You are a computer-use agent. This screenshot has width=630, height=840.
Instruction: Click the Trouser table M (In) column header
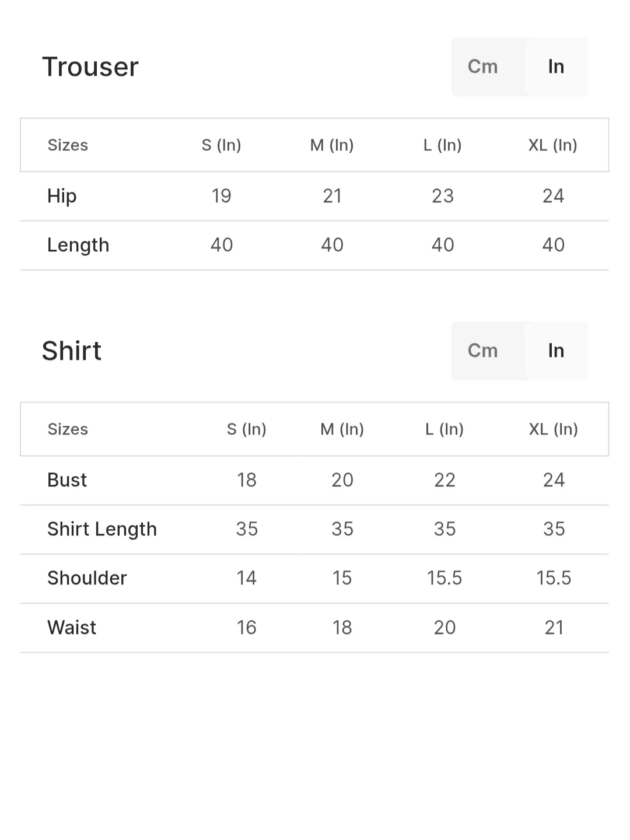[332, 145]
